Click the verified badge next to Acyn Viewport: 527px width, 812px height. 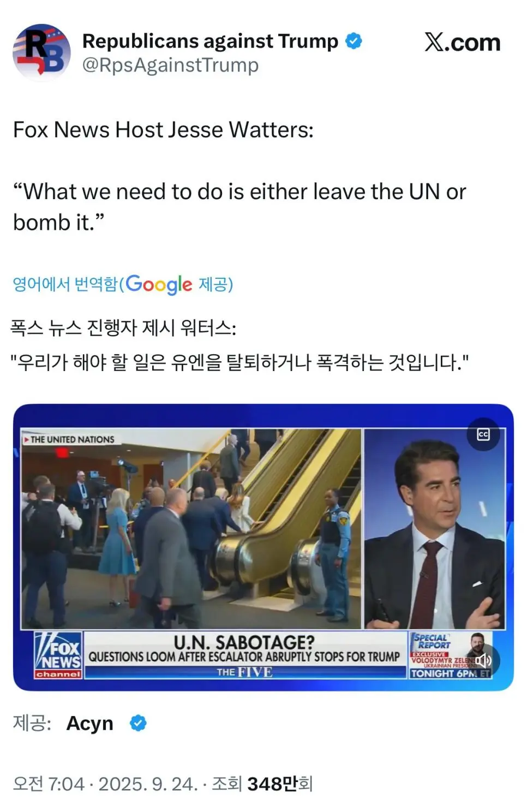tap(138, 723)
